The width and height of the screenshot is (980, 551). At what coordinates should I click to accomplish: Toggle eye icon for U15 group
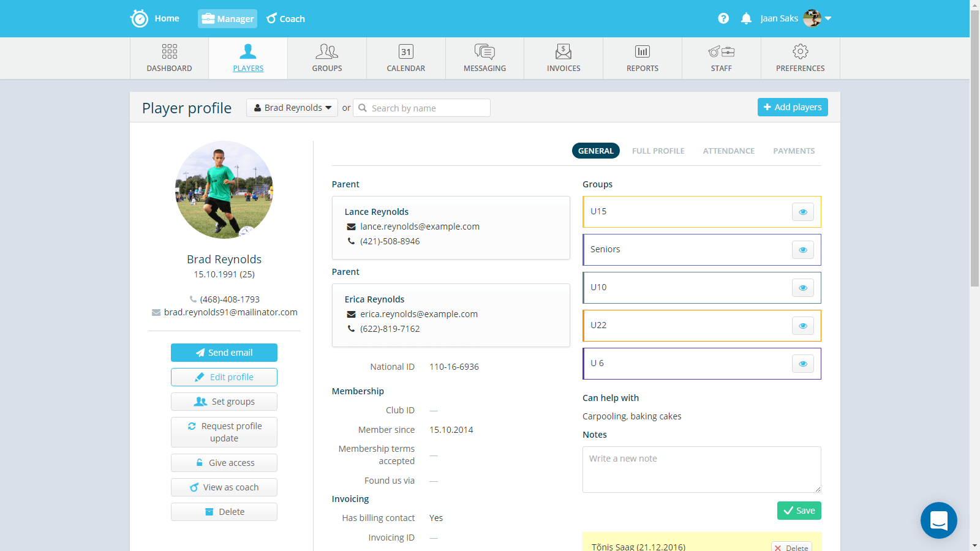(802, 212)
